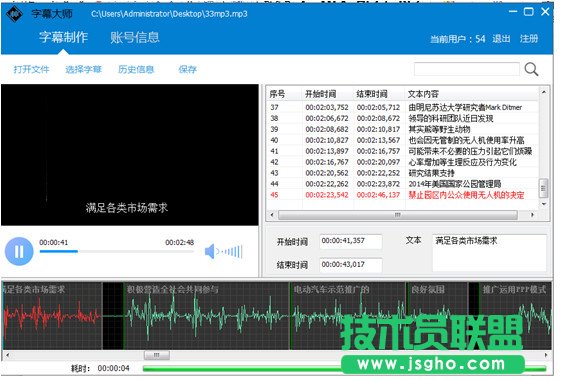Maximize the 字幕大师 window
Image resolution: width=568 pixels, height=380 pixels.
coord(529,12)
